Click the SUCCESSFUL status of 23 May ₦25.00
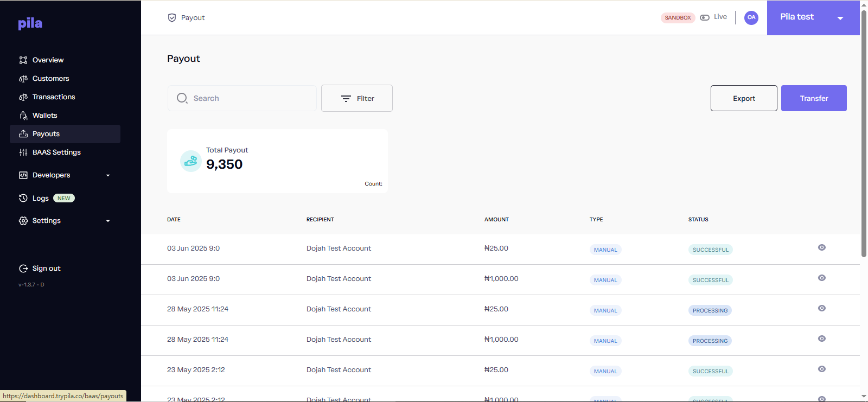Viewport: 868px width, 402px height. coord(710,371)
